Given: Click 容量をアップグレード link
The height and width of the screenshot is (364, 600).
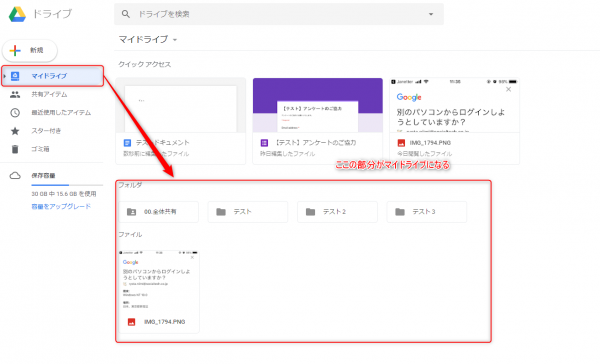Looking at the screenshot, I should (x=61, y=206).
